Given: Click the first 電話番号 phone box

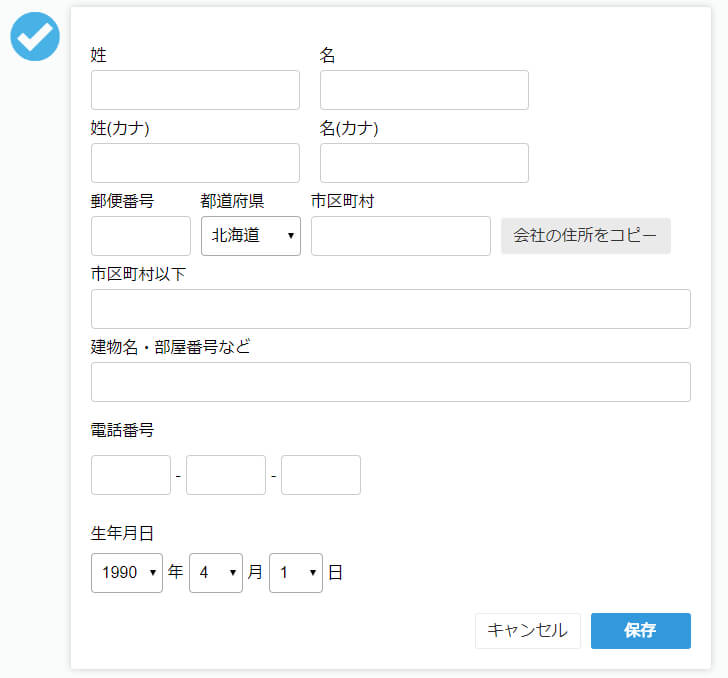Looking at the screenshot, I should click(131, 475).
